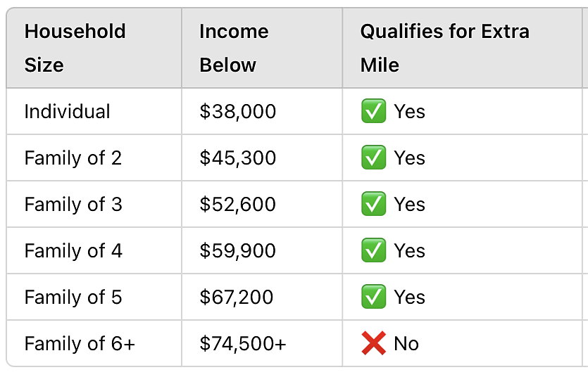Click the $52,600 income cell
This screenshot has height=384, width=588.
point(262,204)
